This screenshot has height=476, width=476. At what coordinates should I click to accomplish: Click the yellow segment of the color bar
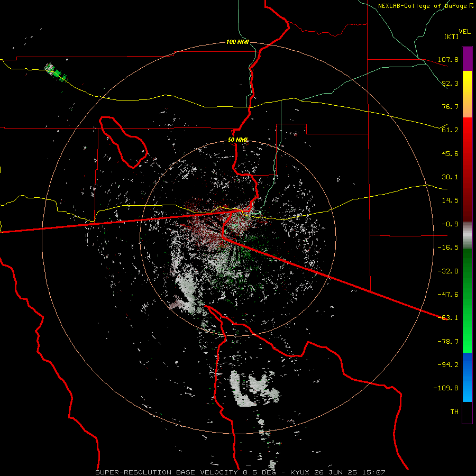pyautogui.click(x=467, y=94)
